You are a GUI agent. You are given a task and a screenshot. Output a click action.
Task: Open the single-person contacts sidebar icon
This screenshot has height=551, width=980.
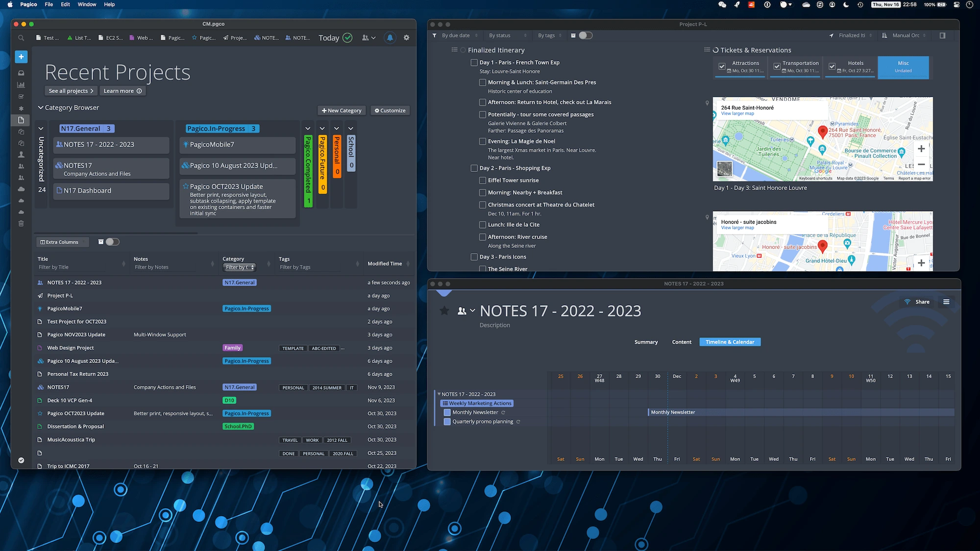(x=21, y=154)
